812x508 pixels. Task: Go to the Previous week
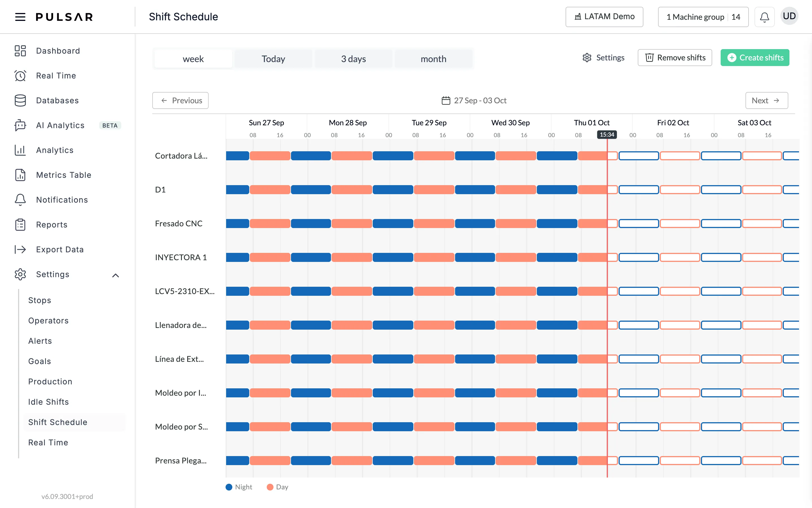[x=180, y=100]
